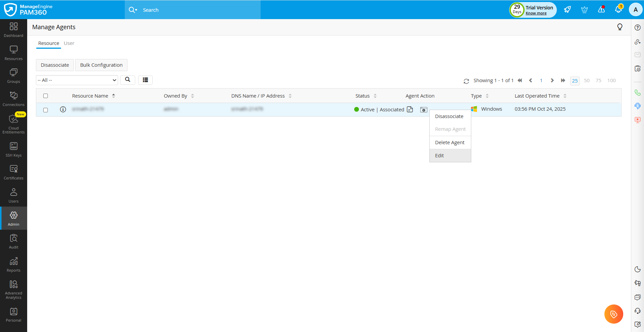
Task: Click the agent action gear icon
Action: click(424, 110)
